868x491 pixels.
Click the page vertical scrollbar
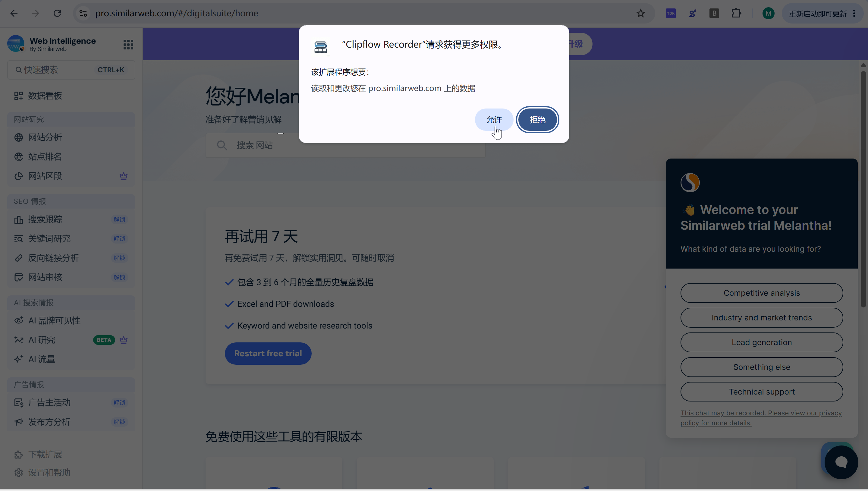pos(863,189)
